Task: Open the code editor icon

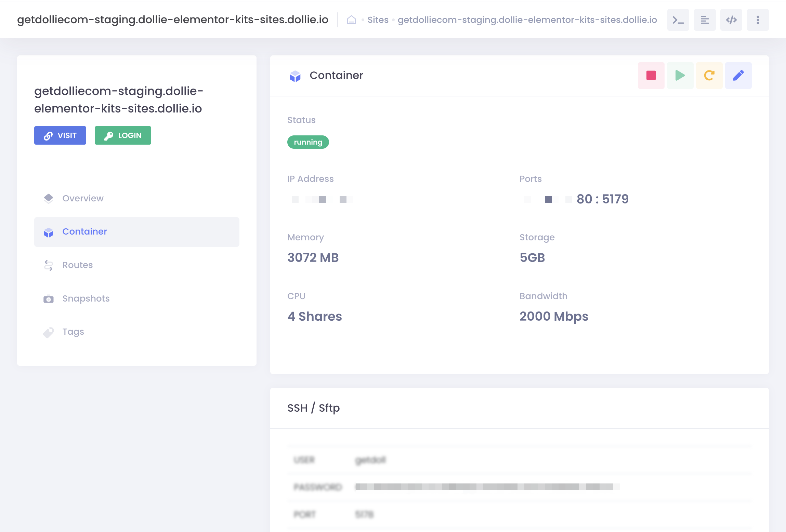Action: pos(731,19)
